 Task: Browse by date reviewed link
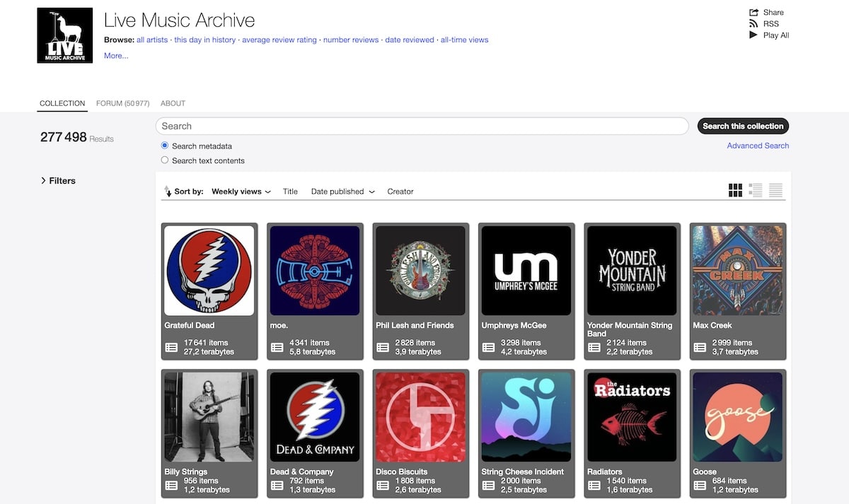coord(410,40)
